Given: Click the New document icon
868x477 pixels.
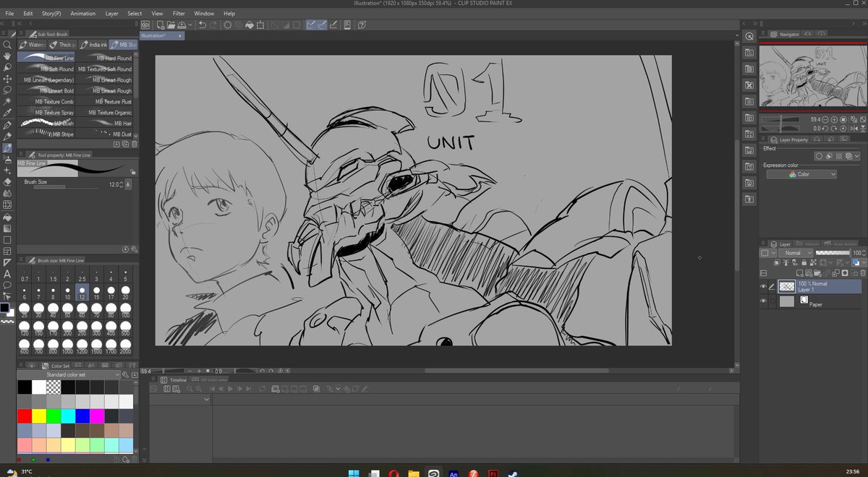Looking at the screenshot, I should [x=160, y=24].
